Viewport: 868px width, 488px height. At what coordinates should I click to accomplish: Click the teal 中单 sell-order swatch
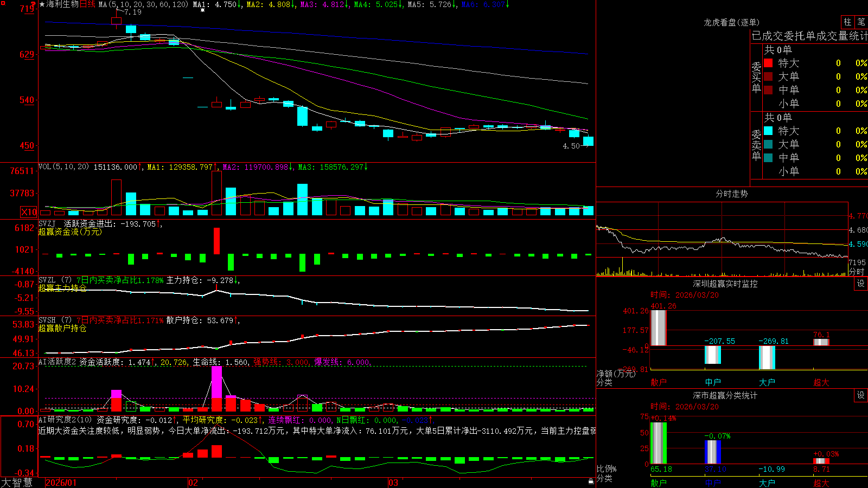coord(768,157)
